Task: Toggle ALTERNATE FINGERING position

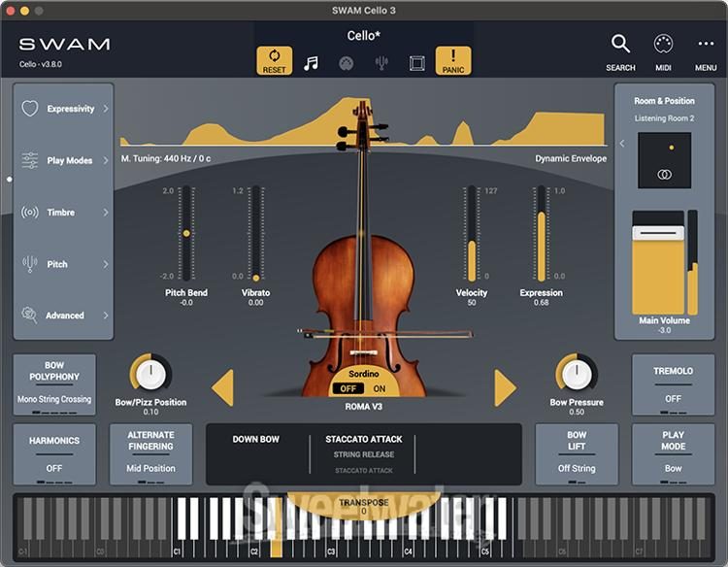Action: (150, 454)
